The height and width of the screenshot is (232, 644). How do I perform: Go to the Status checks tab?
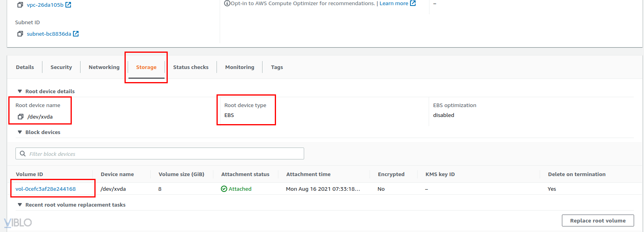tap(191, 67)
